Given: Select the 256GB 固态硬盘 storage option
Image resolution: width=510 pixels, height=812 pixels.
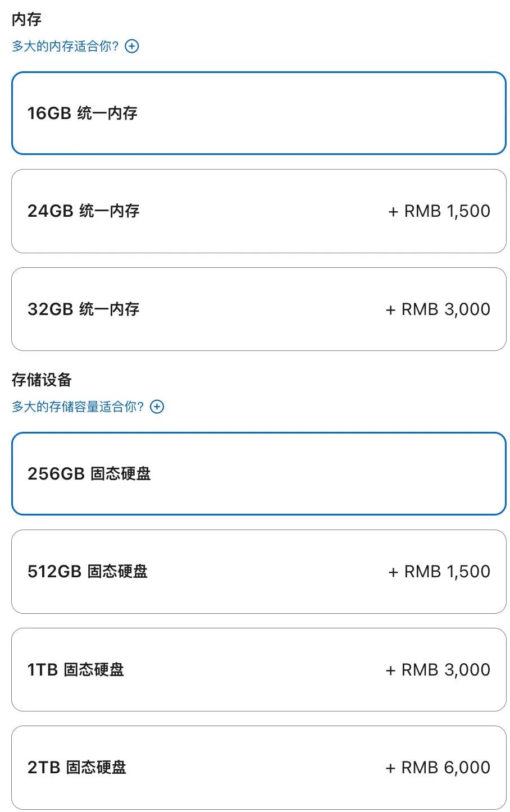Looking at the screenshot, I should pos(259,473).
